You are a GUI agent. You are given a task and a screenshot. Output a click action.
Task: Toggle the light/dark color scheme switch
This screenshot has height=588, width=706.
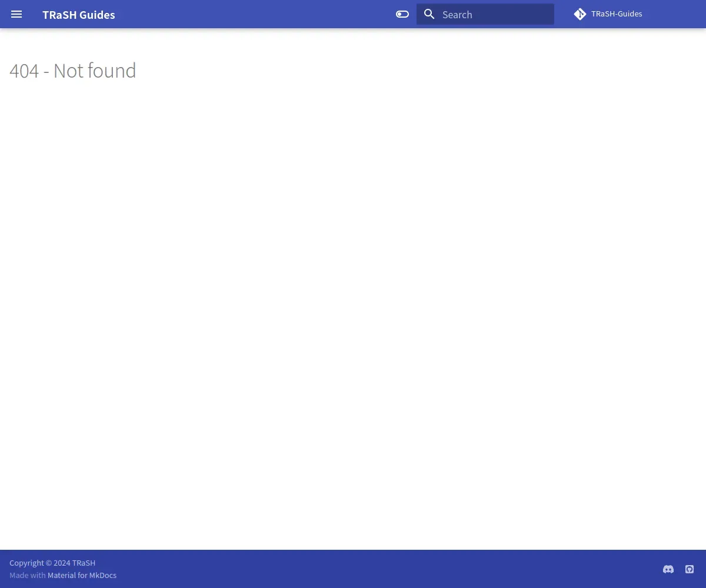[402, 14]
